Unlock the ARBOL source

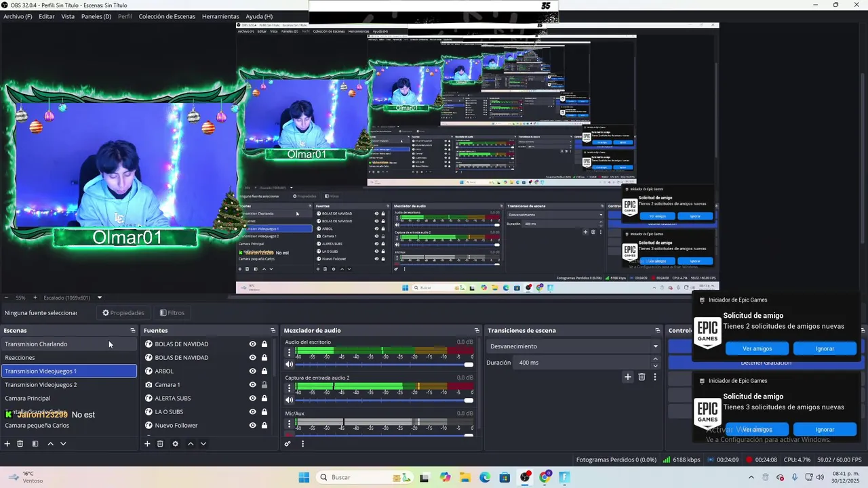coord(264,371)
